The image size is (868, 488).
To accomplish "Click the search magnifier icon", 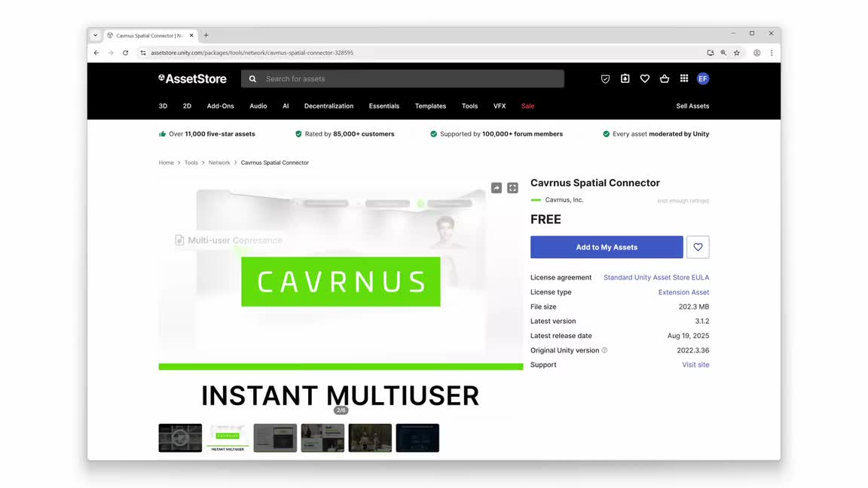I will [x=252, y=79].
